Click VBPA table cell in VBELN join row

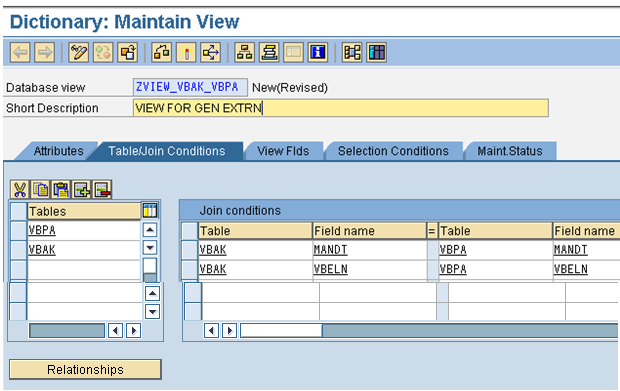point(495,269)
